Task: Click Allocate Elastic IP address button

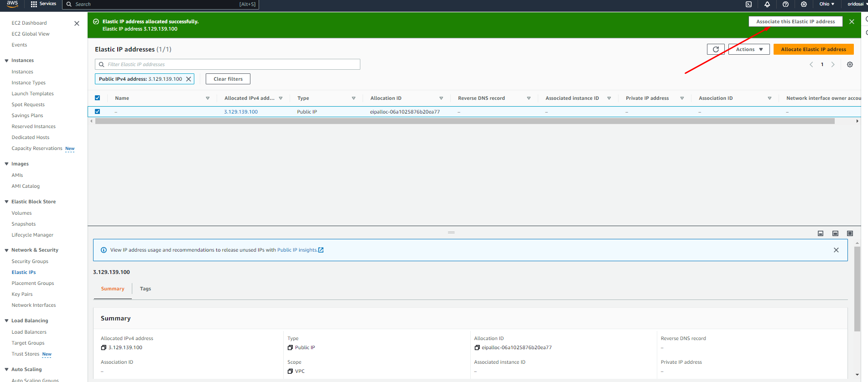Action: (813, 49)
